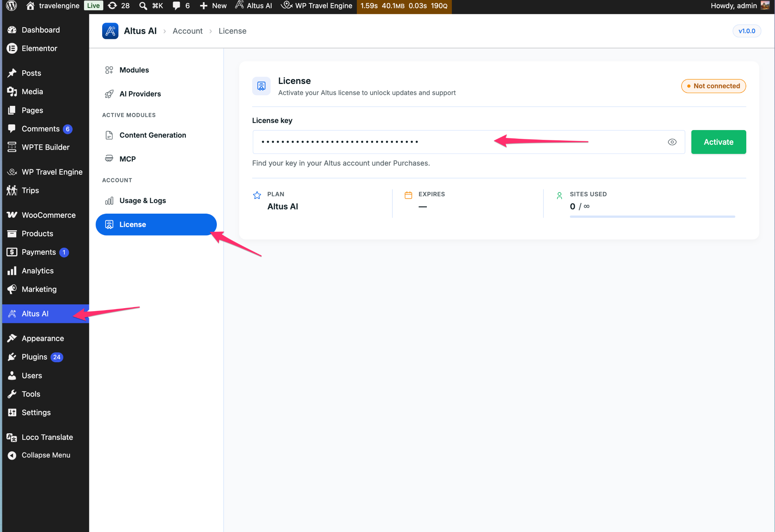Click the admin avatar thumbnail
Screen dimensions: 775x532
point(765,5)
